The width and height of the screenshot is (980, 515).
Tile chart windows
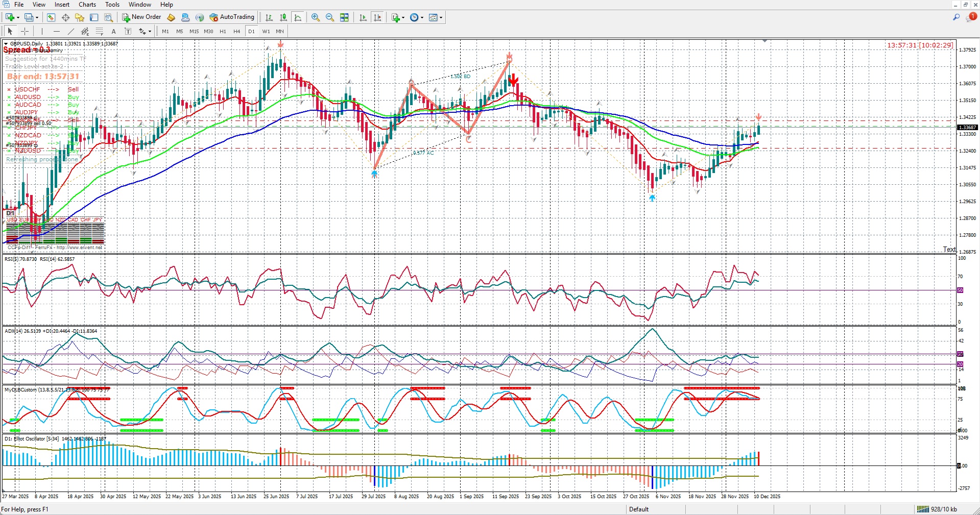click(344, 17)
